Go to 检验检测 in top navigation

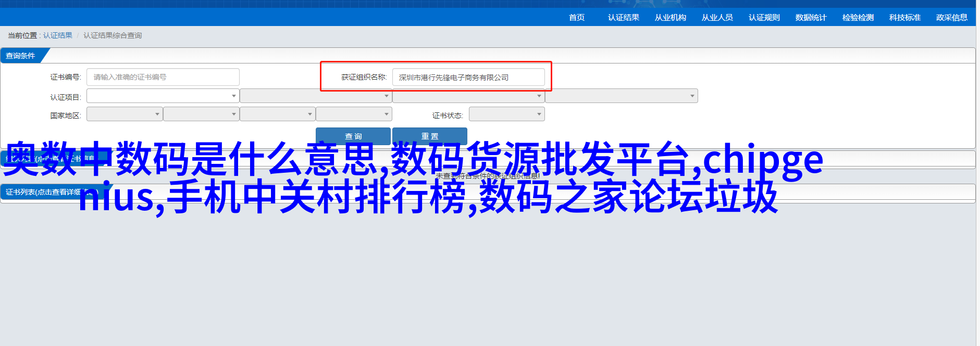click(858, 18)
